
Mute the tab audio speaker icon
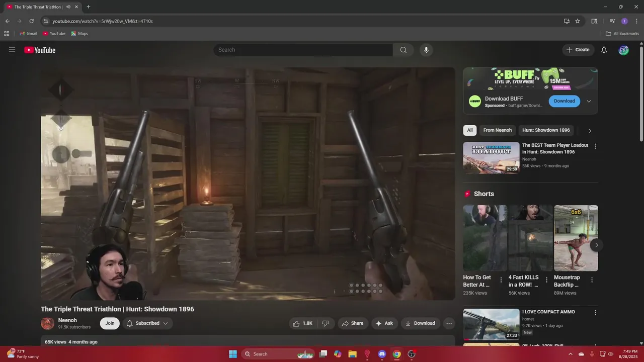coord(68,7)
